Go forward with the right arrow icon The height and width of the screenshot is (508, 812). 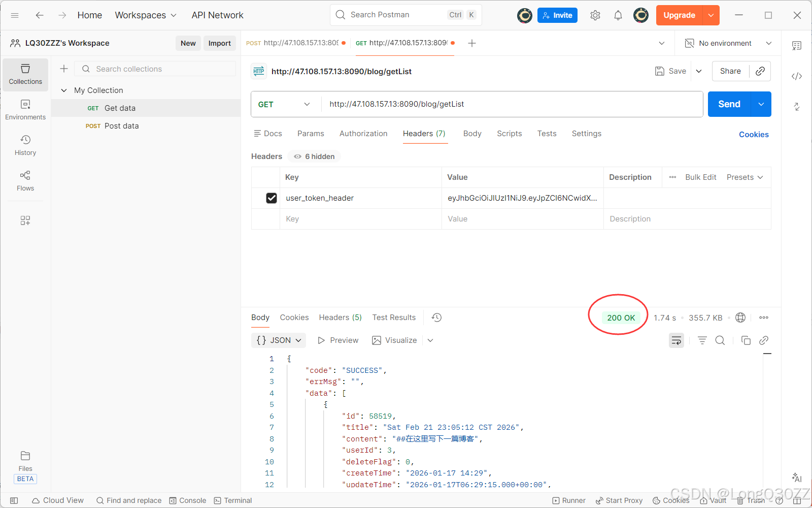point(62,15)
